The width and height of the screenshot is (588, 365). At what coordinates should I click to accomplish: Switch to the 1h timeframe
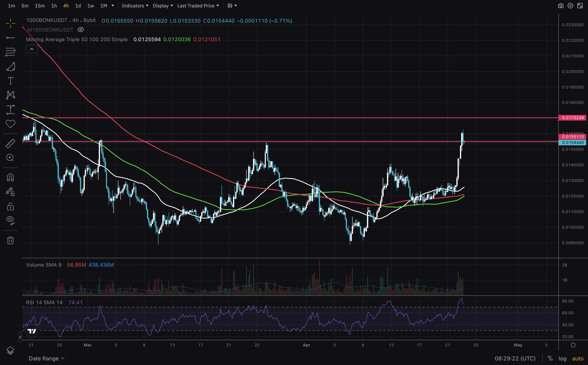pos(54,6)
